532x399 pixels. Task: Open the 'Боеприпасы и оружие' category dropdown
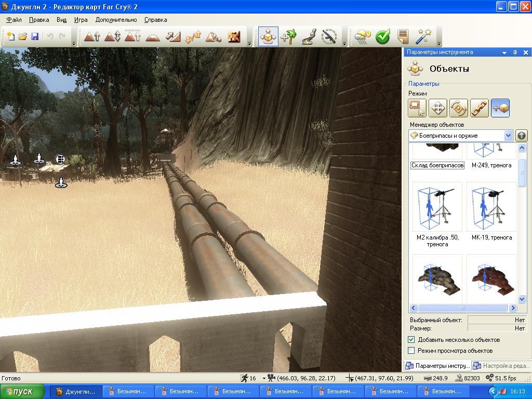(x=461, y=136)
